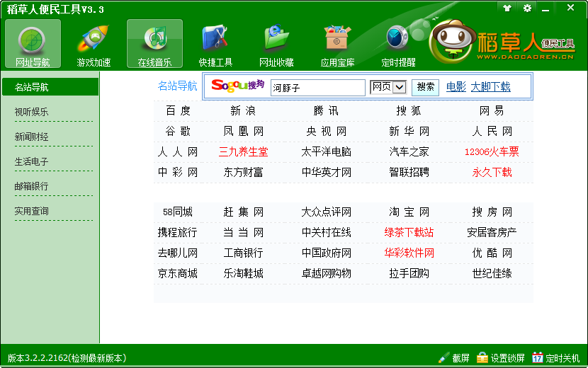The image size is (588, 368).
Task: Open 58同城 site link
Action: 178,212
